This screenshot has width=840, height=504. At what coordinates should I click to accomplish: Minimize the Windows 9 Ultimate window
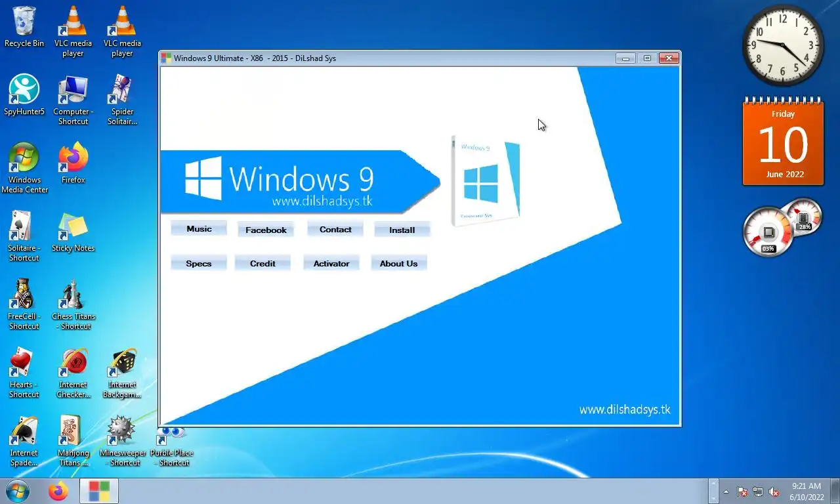[x=625, y=58]
